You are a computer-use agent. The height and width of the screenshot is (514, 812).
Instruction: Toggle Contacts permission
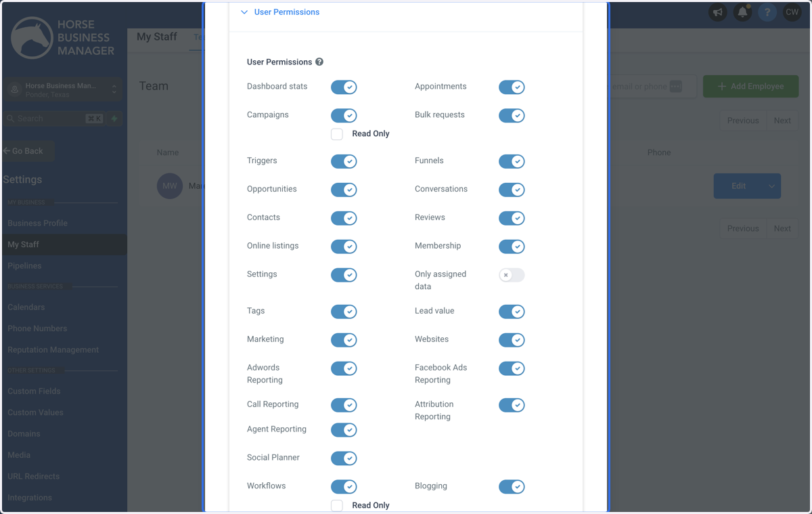[344, 219]
